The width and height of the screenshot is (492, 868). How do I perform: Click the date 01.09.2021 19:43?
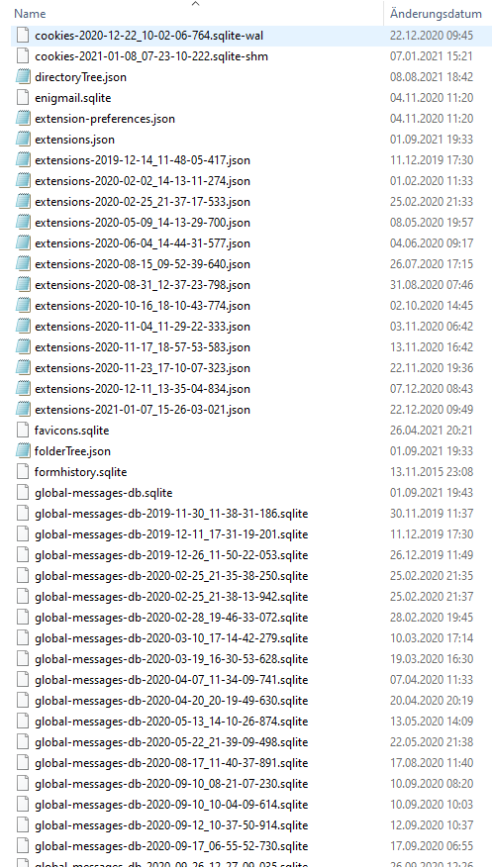pos(432,493)
